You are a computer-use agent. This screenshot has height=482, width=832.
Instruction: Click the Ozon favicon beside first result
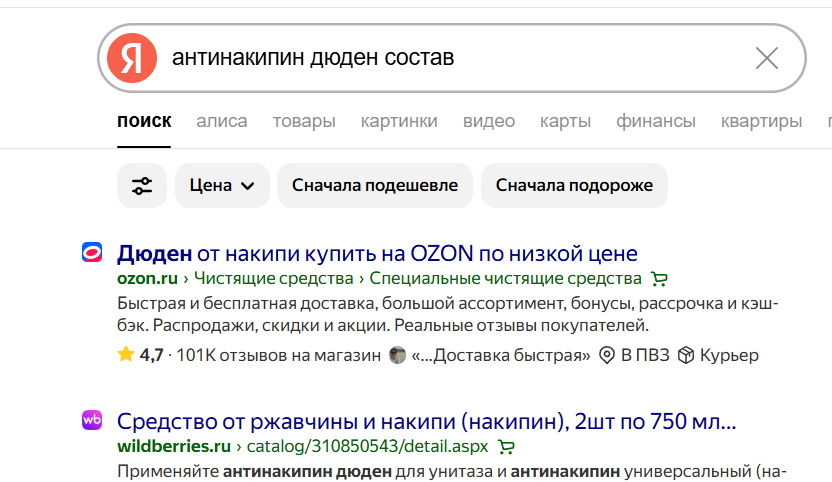coord(92,253)
